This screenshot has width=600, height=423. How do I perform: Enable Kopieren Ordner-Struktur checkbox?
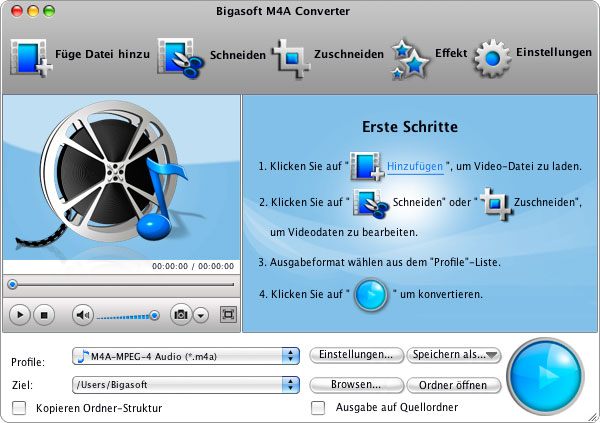[19, 408]
